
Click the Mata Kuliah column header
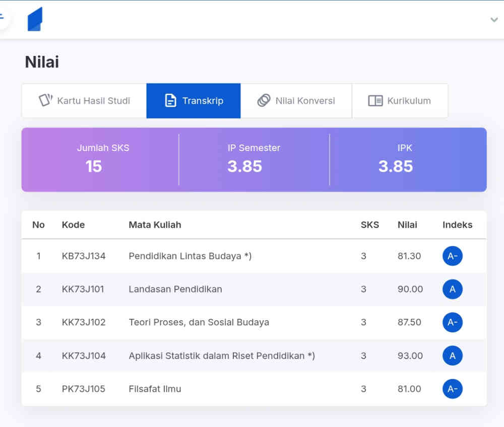(155, 225)
